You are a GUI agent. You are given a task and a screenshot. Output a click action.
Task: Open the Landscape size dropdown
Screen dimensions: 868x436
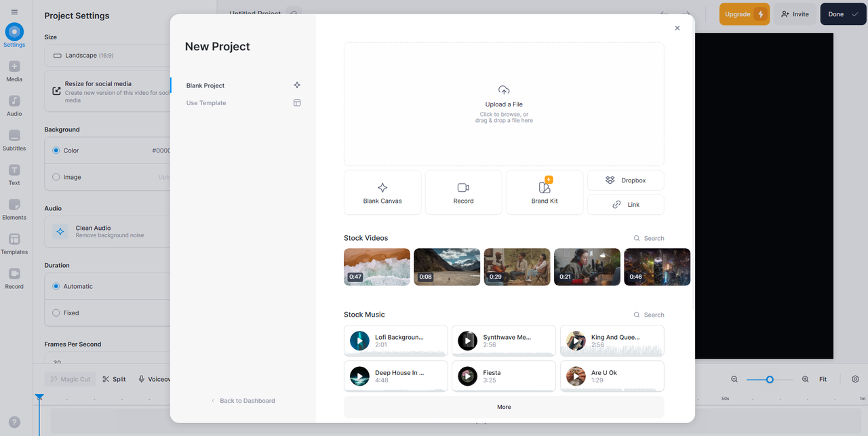click(107, 55)
